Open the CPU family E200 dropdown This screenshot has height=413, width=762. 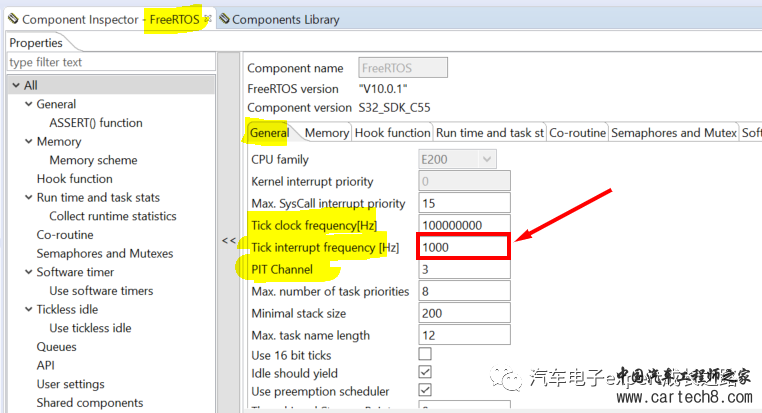(x=457, y=159)
